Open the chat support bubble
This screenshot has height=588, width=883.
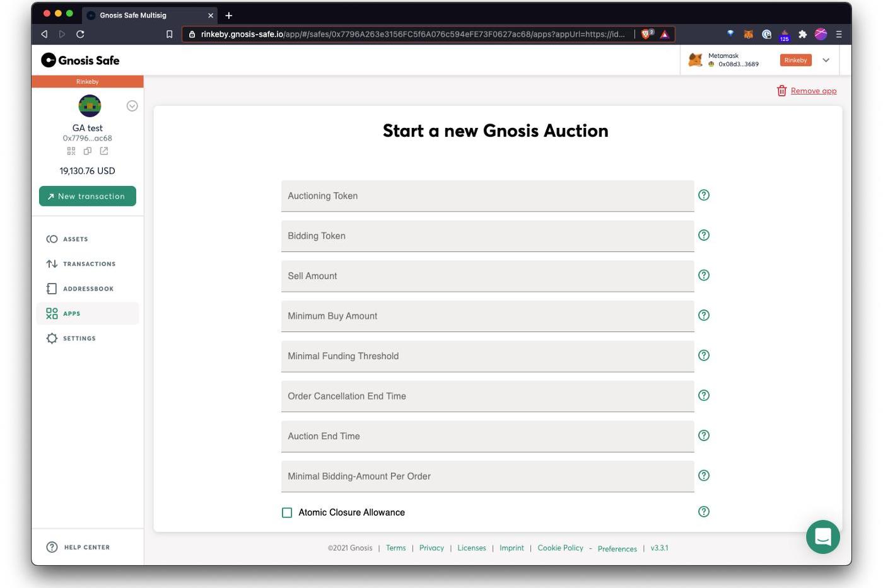(822, 537)
